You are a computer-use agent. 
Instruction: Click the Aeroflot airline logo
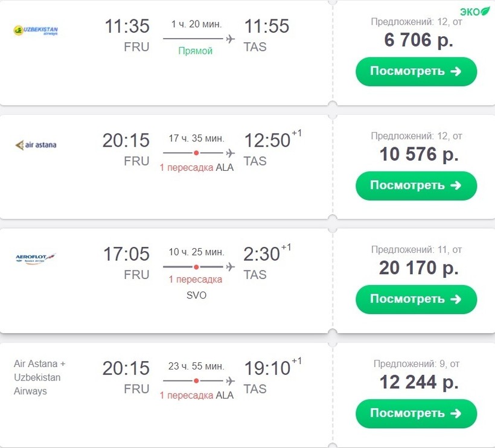pos(36,258)
